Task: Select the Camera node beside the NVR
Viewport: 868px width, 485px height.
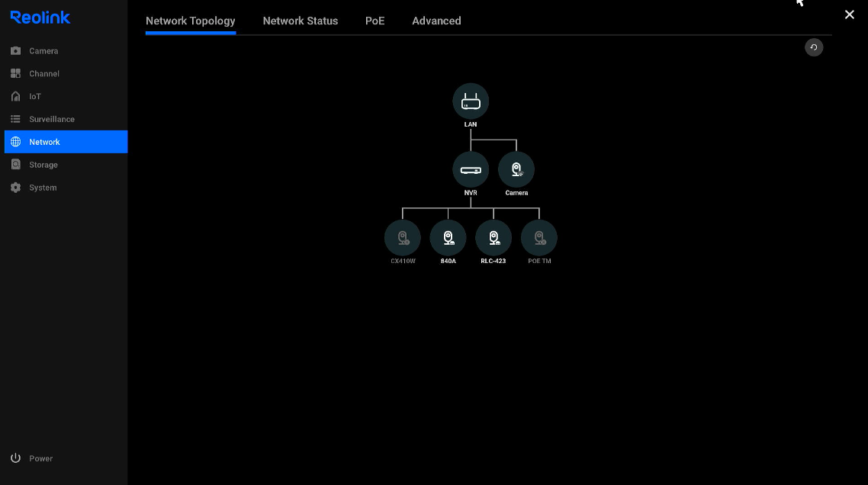Action: point(516,169)
